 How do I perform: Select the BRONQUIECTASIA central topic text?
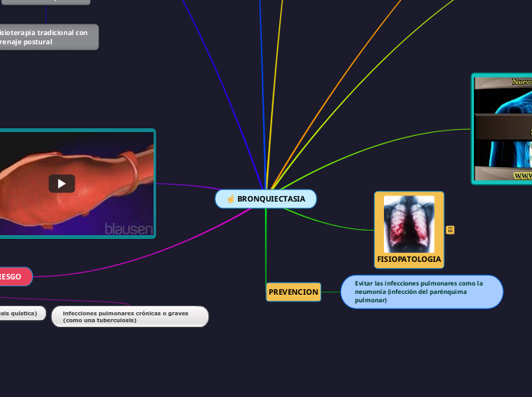point(271,199)
